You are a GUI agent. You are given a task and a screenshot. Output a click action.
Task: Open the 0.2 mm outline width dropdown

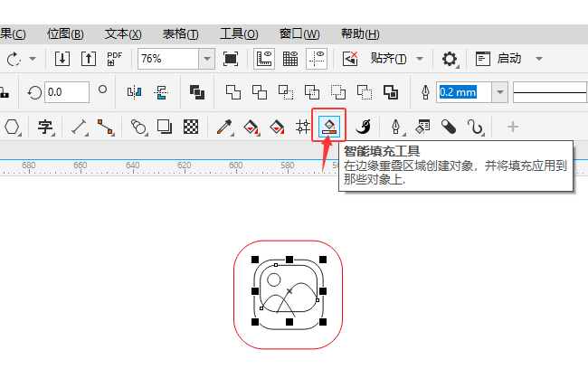500,92
